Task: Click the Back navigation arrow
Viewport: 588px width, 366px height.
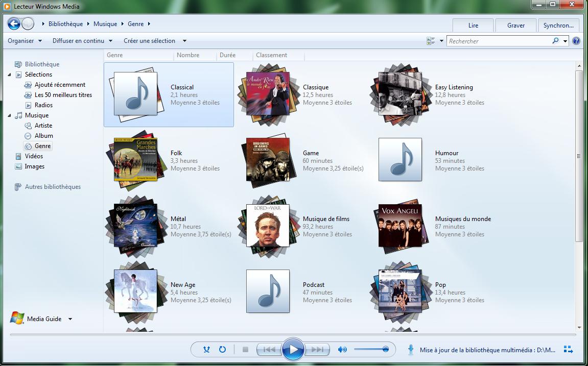Action: 14,24
